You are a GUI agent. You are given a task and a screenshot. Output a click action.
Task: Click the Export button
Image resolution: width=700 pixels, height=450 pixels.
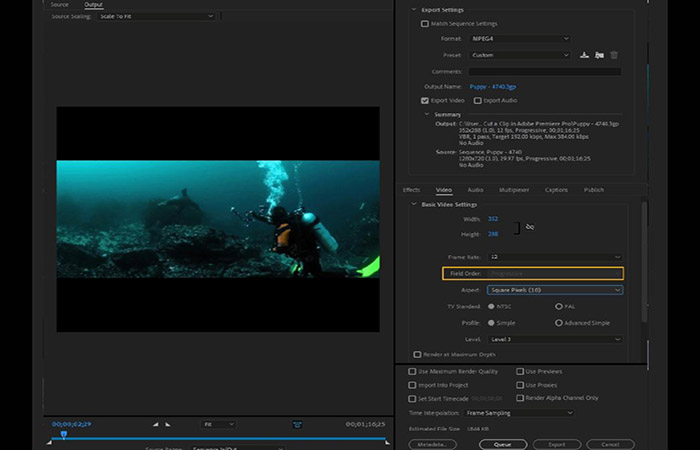[557, 444]
